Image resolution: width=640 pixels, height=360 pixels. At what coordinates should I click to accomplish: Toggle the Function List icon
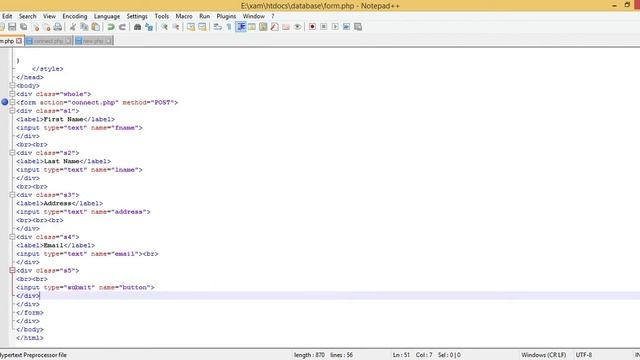click(x=275, y=27)
